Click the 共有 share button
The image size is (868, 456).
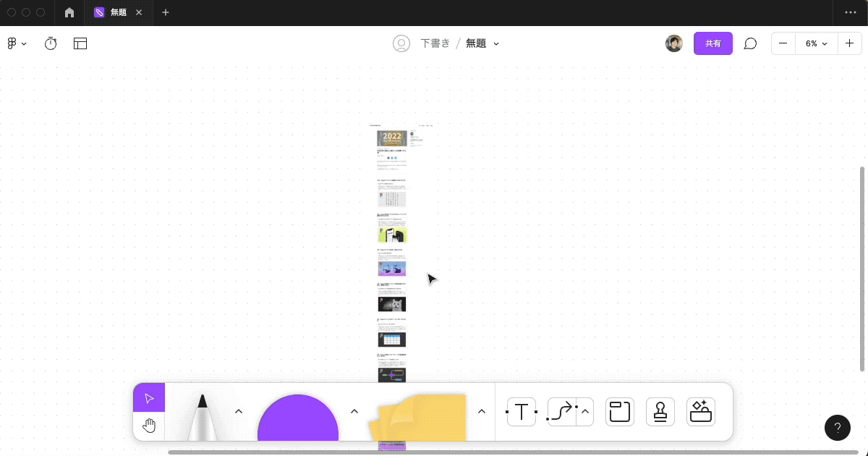click(x=713, y=43)
